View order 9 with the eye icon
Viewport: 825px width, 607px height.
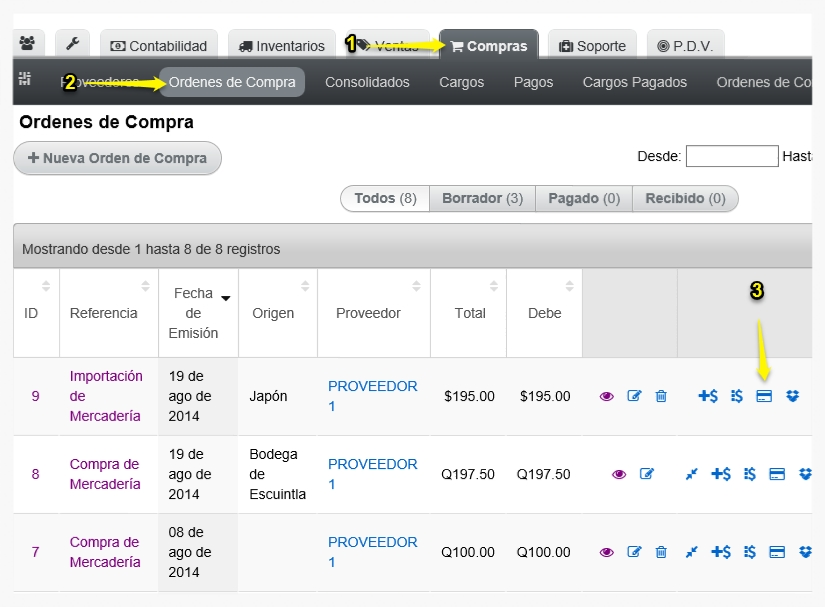coord(606,396)
